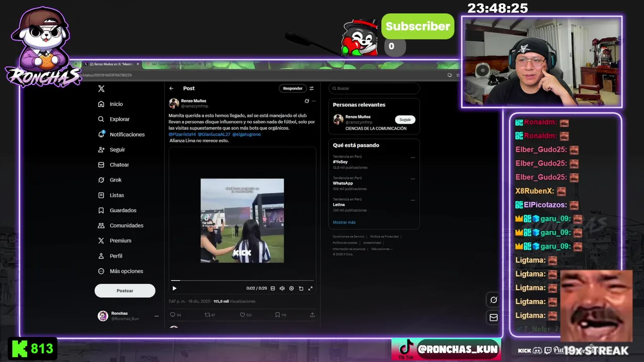Open the Latina trend

pyautogui.click(x=339, y=205)
